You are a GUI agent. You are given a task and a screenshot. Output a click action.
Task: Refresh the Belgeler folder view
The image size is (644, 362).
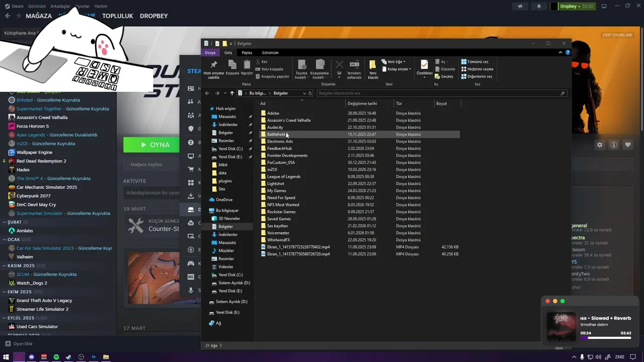point(310,93)
